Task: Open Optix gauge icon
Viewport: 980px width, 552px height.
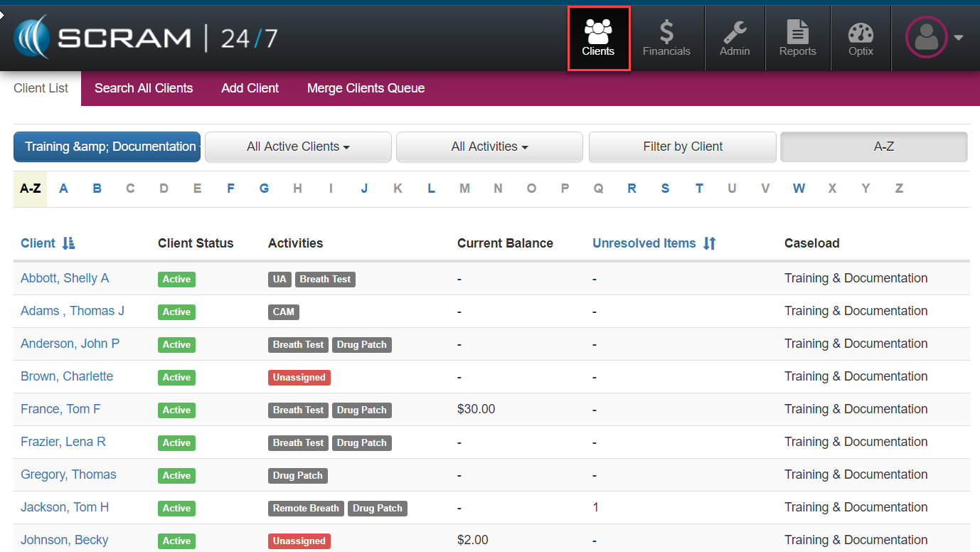Action: pos(861,33)
